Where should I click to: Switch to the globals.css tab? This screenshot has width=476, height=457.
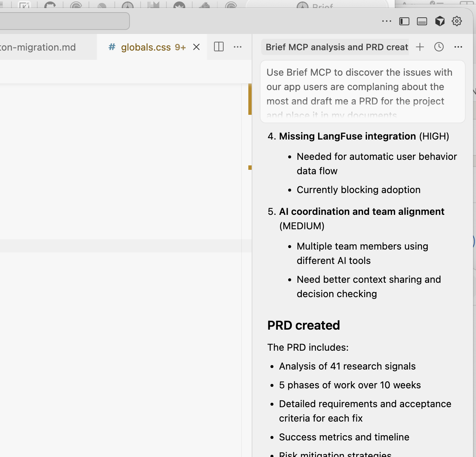(x=146, y=47)
